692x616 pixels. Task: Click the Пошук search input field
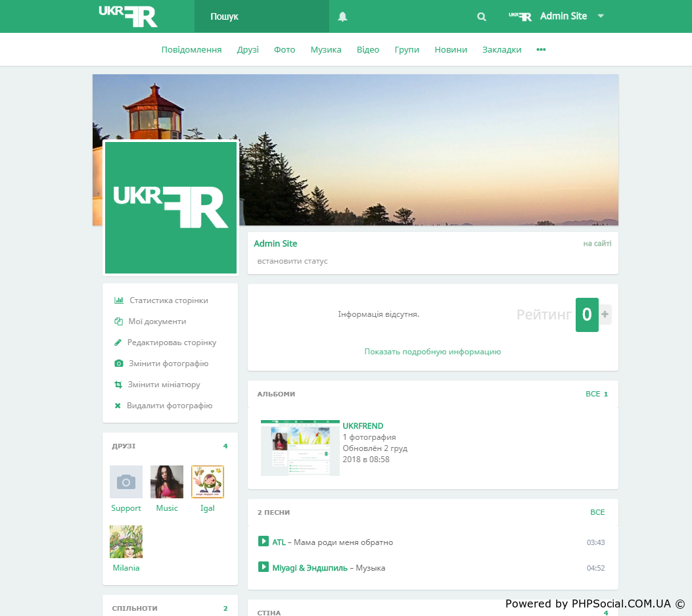(262, 16)
